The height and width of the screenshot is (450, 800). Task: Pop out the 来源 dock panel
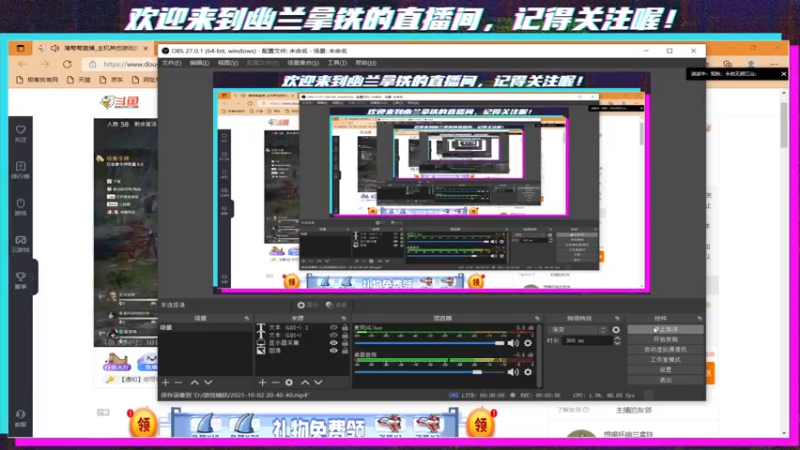pyautogui.click(x=343, y=318)
